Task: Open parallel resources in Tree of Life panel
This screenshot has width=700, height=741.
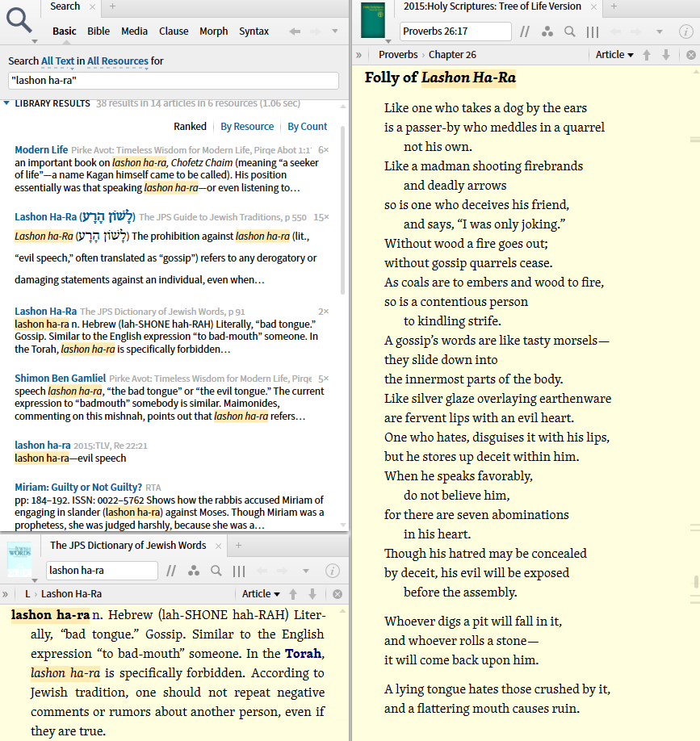Action: tap(525, 31)
